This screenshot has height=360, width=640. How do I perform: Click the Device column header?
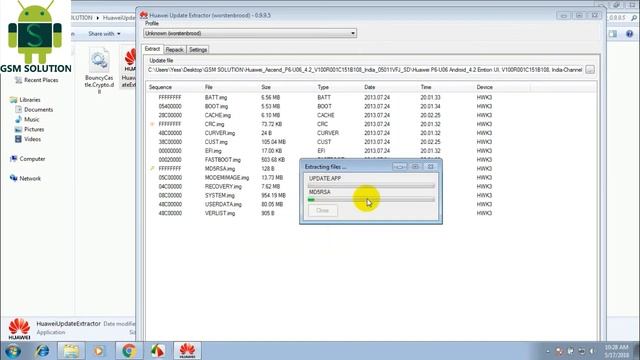click(484, 87)
